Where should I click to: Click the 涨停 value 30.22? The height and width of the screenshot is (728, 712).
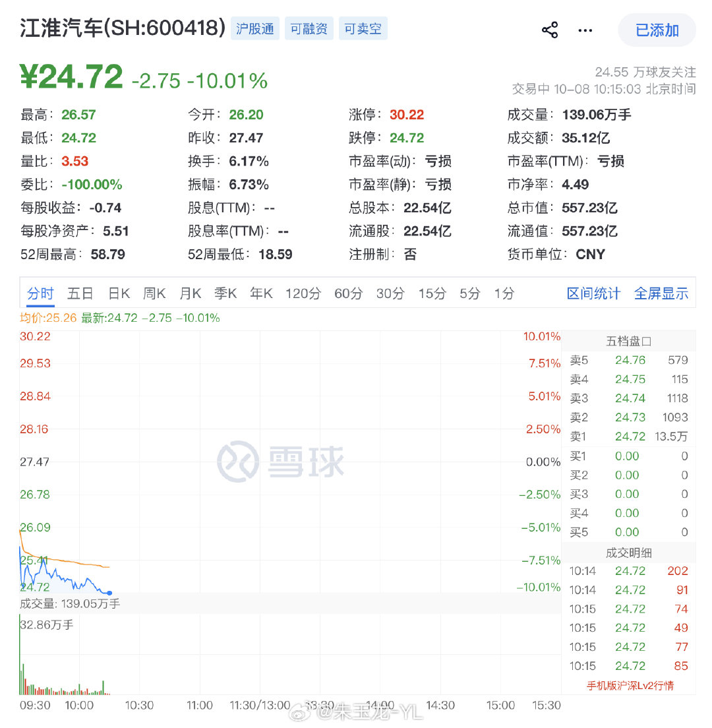[x=407, y=115]
